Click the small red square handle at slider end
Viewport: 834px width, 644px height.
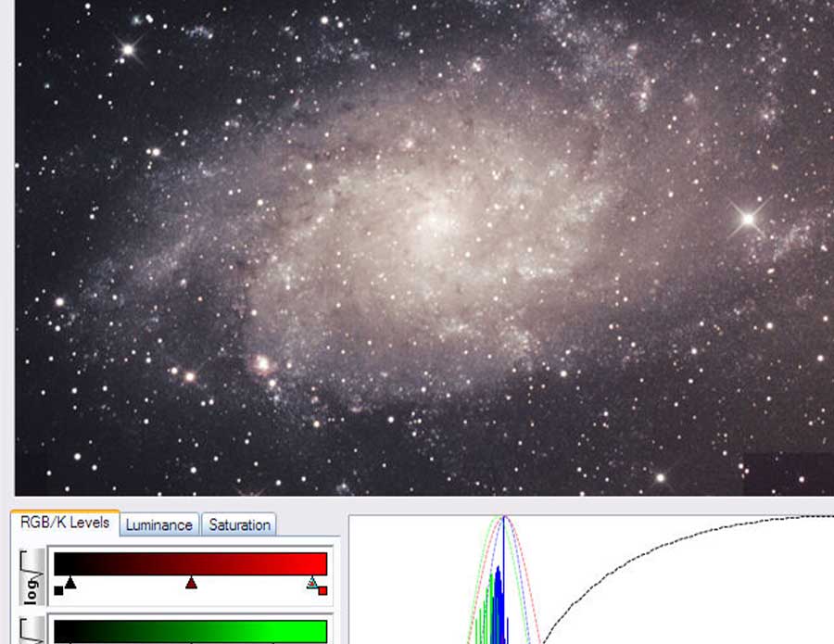(322, 592)
